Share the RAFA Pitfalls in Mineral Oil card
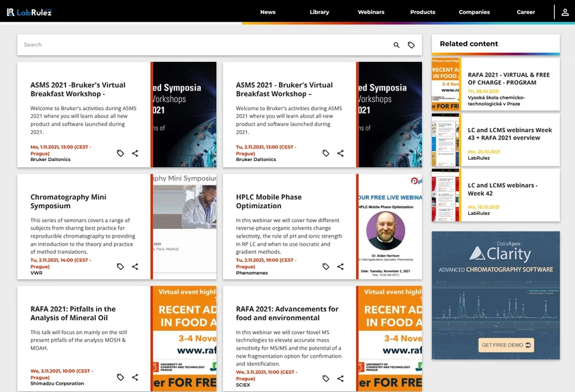The image size is (575, 392). 135,377
